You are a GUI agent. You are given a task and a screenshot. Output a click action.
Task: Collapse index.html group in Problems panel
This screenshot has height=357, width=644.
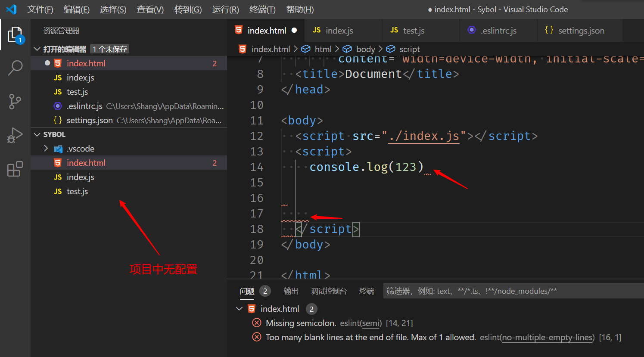(x=240, y=309)
